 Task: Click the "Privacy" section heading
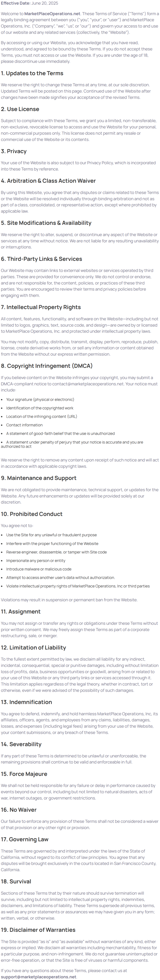(14, 151)
